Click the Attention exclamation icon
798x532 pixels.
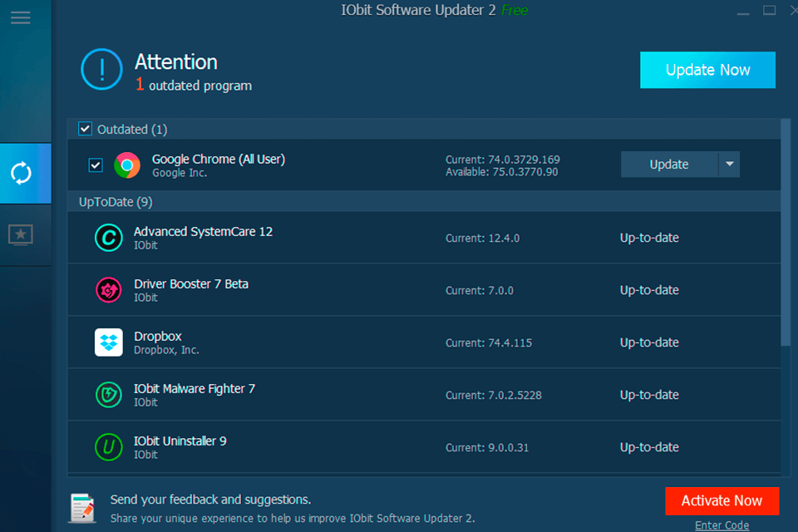click(x=101, y=69)
